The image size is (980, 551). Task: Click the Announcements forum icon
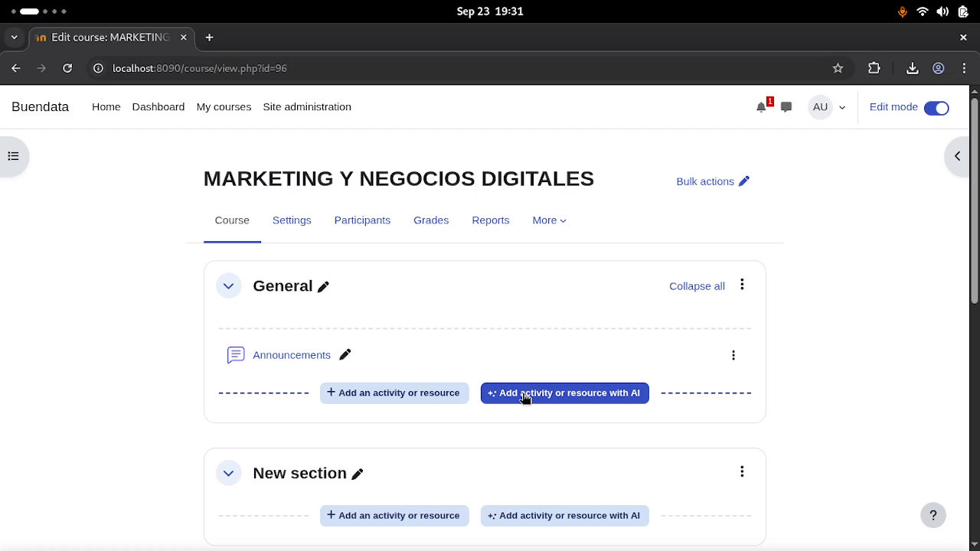tap(236, 354)
